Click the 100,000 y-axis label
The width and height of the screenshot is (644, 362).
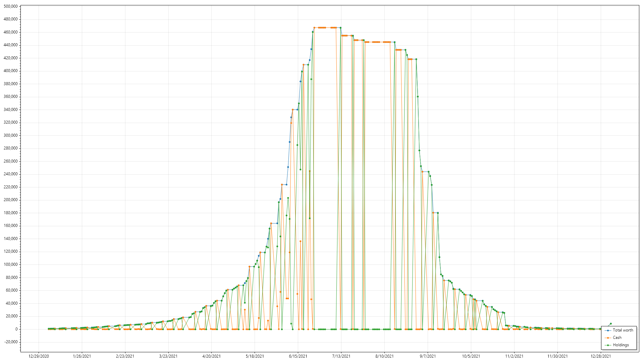tap(10, 264)
